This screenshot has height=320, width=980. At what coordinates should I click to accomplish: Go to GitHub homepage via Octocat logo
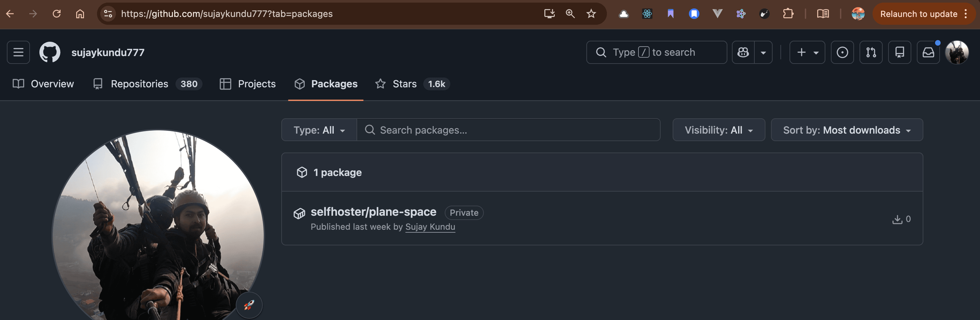pyautogui.click(x=50, y=52)
